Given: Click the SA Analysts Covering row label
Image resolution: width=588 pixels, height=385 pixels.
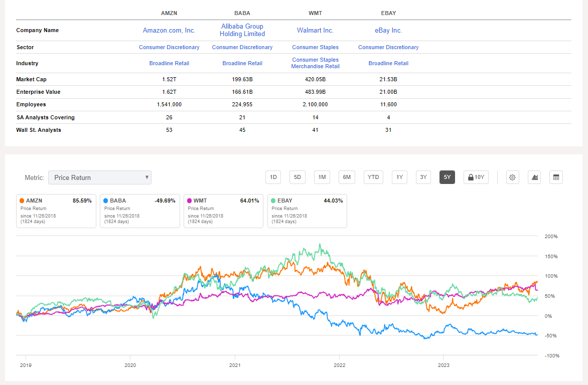Looking at the screenshot, I should (x=45, y=117).
